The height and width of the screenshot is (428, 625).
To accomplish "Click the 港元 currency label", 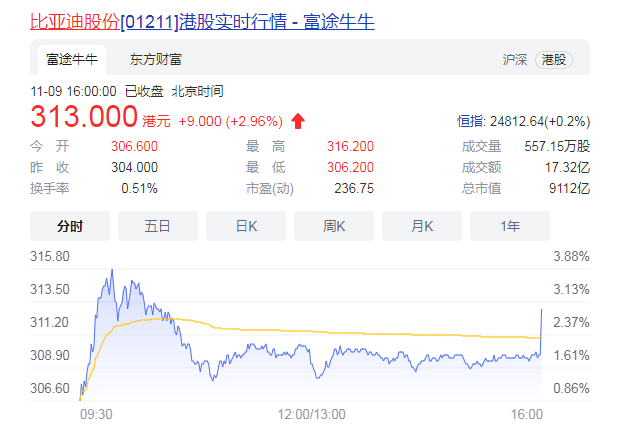I will (156, 121).
